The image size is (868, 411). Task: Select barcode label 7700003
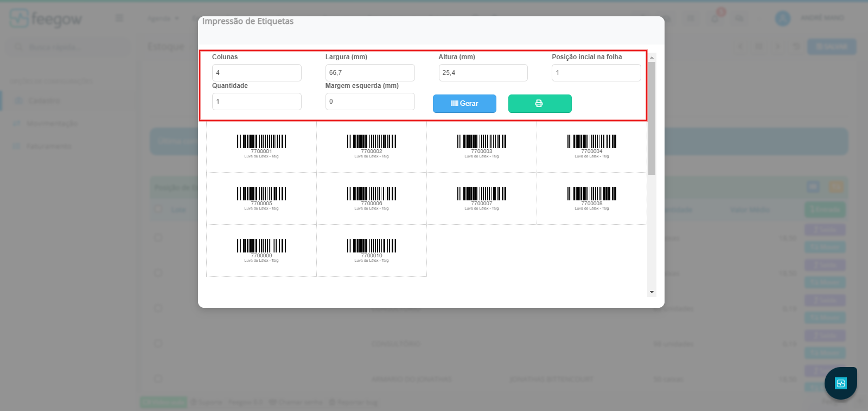tap(482, 147)
